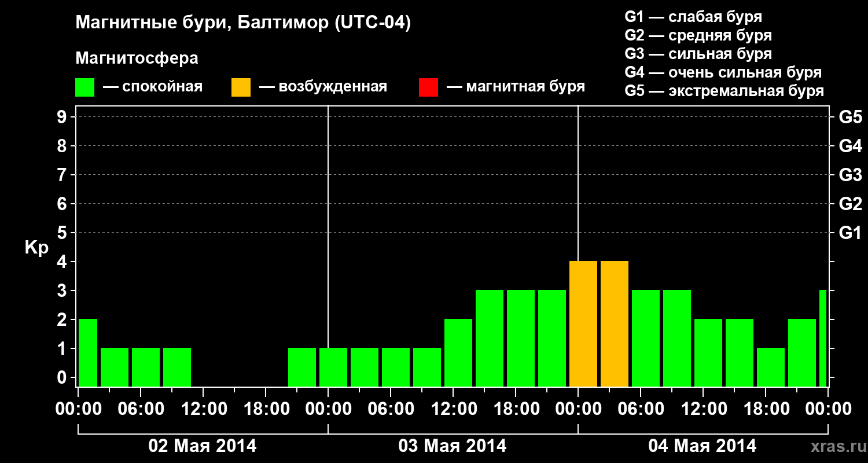The width and height of the screenshot is (868, 463).
Task: Click second orange Kp 4 bar on 04 Мая
Action: pyautogui.click(x=615, y=324)
